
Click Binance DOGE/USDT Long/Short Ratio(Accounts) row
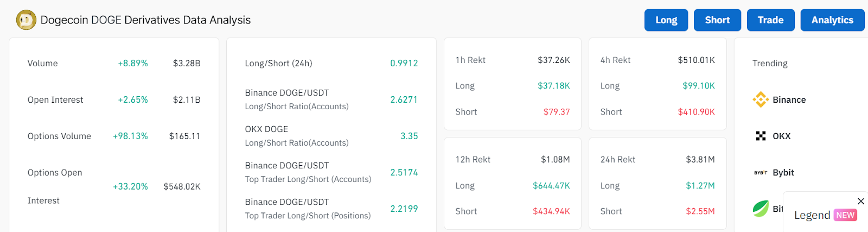coord(331,99)
